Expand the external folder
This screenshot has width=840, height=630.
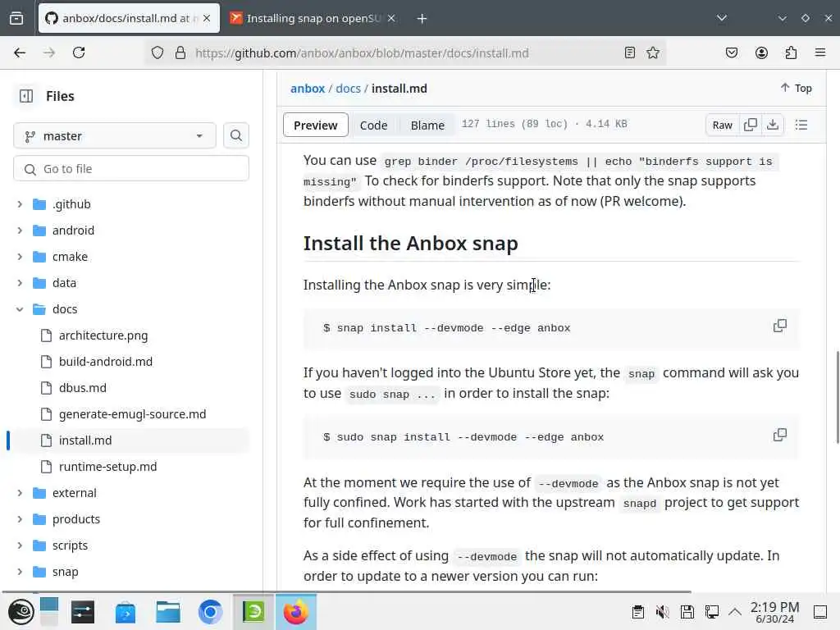20,493
